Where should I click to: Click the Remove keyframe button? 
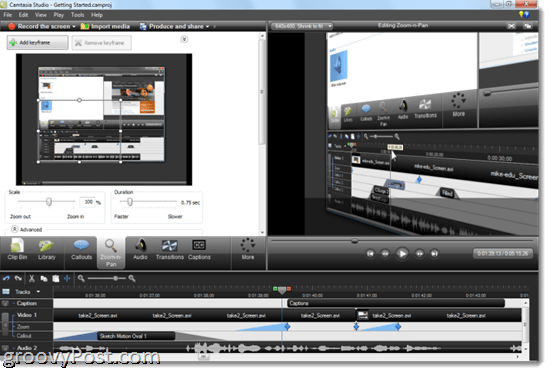tap(102, 43)
